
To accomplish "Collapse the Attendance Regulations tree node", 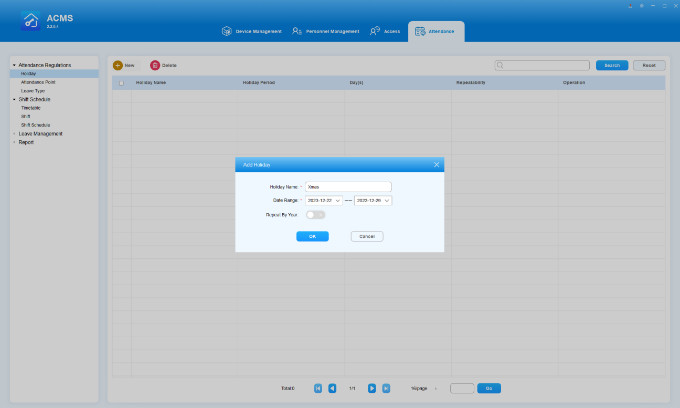I will [14, 65].
